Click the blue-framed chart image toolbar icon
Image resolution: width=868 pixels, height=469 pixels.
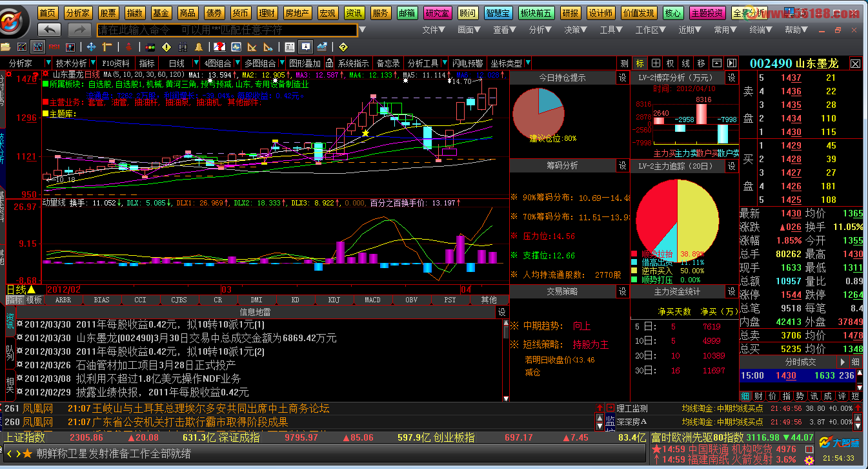click(x=236, y=47)
